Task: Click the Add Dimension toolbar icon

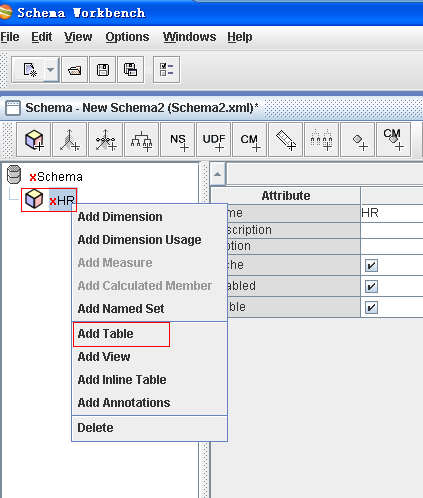Action: (x=70, y=140)
